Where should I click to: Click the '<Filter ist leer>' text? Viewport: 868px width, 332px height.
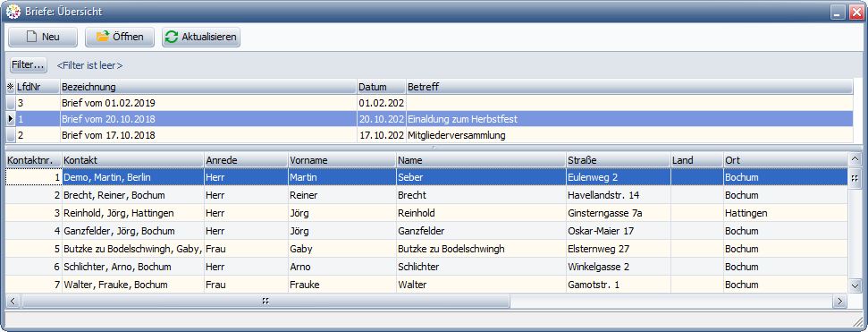89,65
